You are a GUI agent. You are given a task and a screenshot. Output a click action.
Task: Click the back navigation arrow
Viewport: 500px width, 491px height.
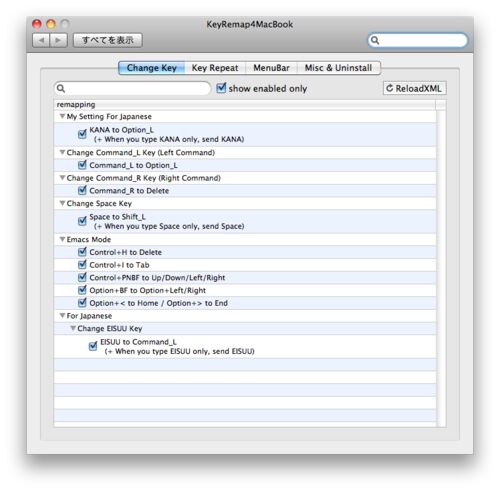(x=41, y=40)
